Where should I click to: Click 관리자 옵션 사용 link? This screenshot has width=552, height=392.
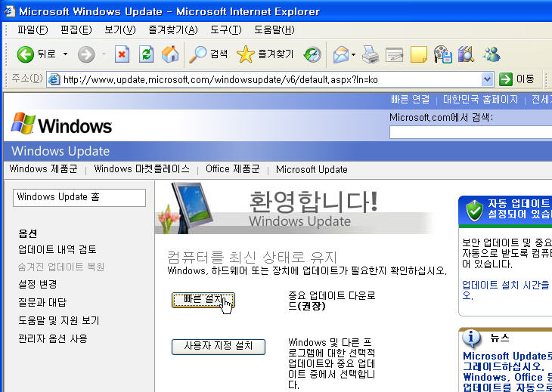click(52, 338)
